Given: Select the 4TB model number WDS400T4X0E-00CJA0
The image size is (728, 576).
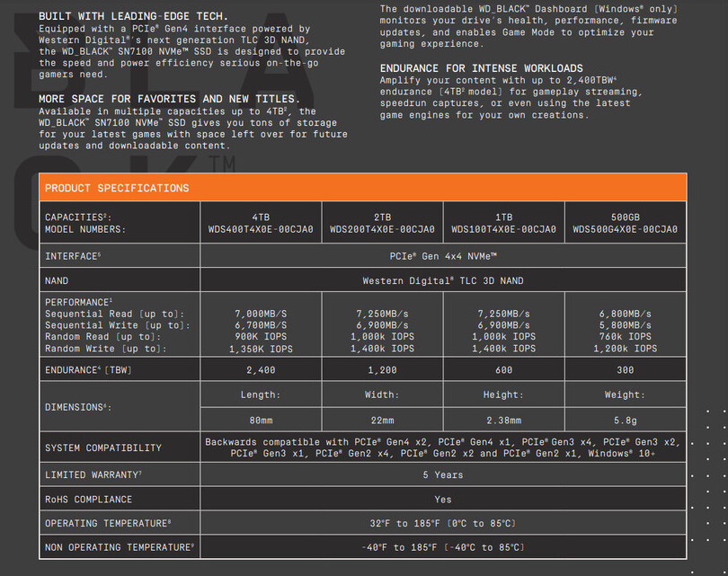Looking at the screenshot, I should tap(261, 229).
